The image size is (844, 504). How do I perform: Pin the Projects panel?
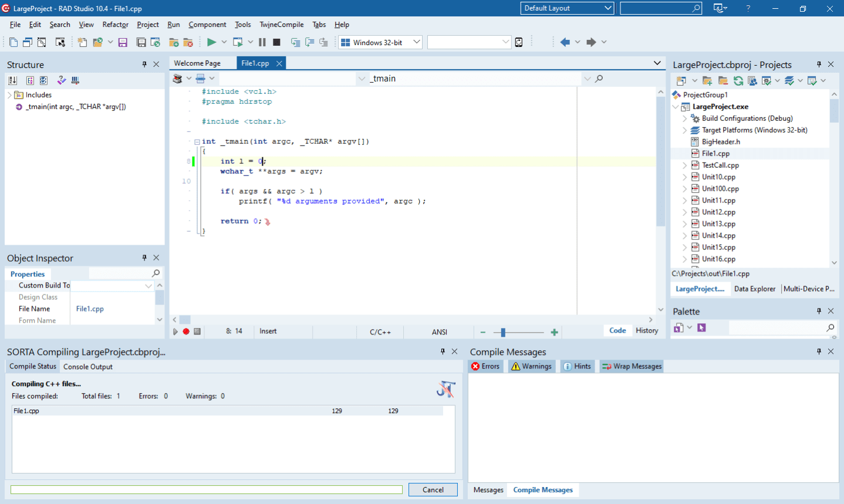point(819,65)
